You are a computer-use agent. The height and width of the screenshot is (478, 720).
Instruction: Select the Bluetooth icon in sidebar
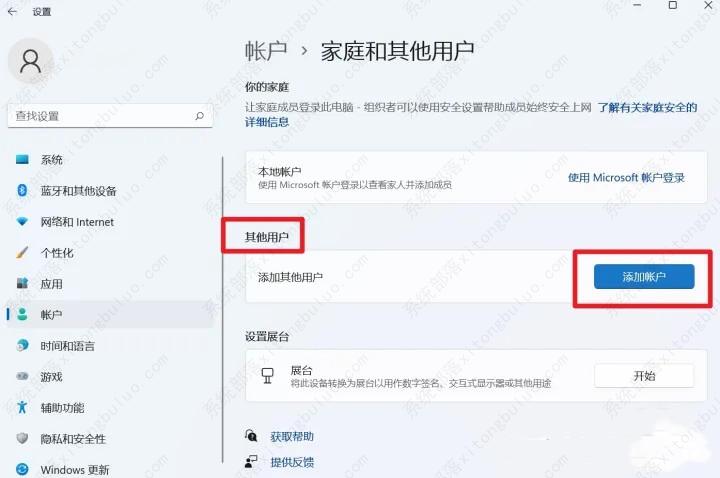[x=22, y=190]
